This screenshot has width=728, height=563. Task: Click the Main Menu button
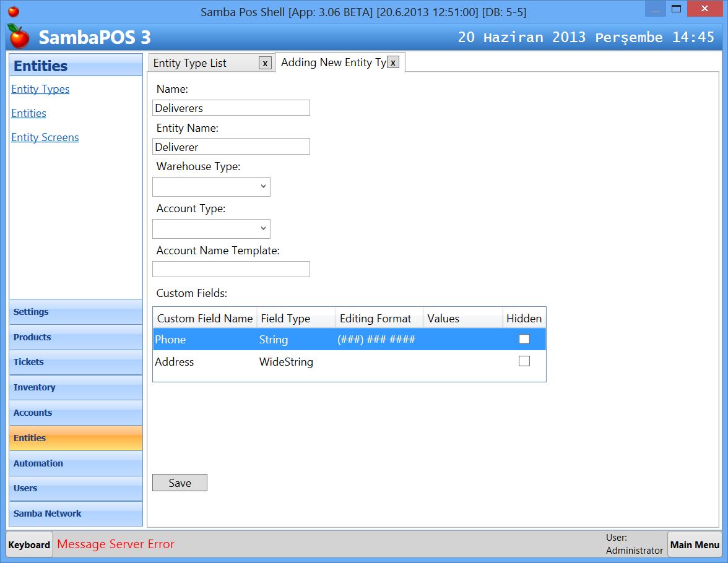pos(694,544)
